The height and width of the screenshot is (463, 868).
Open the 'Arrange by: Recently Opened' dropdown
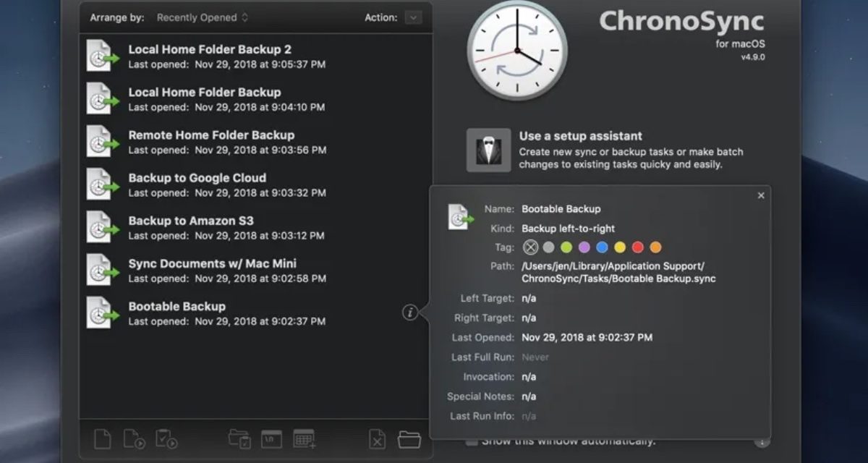pyautogui.click(x=202, y=17)
